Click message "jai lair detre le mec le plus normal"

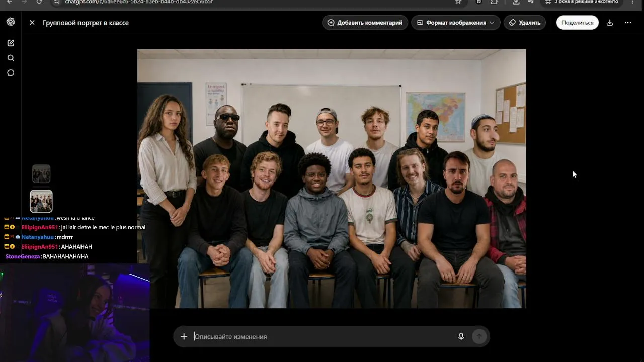tap(103, 227)
